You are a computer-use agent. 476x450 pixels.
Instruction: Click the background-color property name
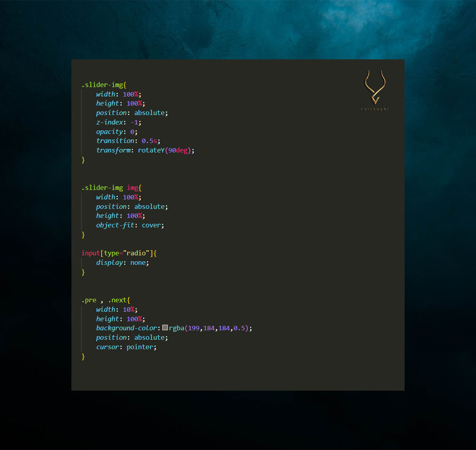[126, 328]
